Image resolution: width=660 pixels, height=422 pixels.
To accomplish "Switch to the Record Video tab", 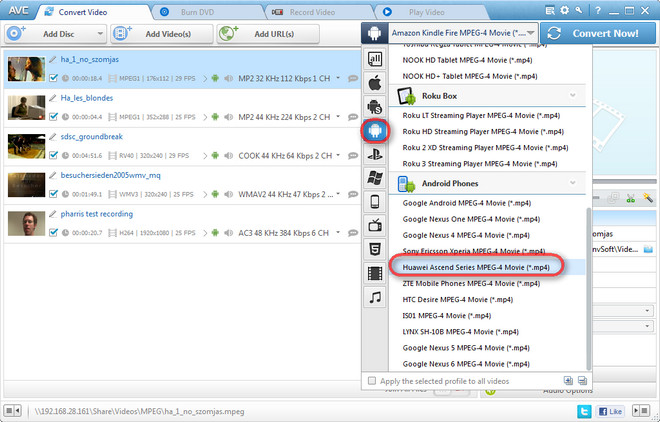I will 318,12.
